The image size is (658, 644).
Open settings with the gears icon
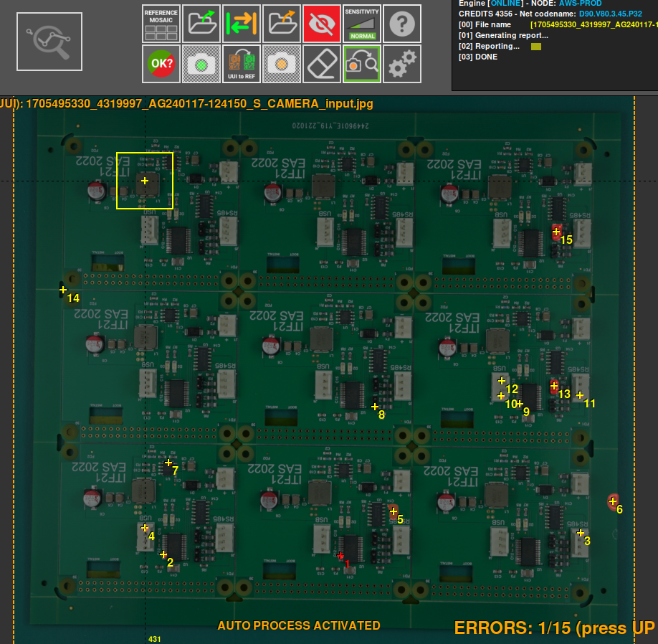click(402, 64)
